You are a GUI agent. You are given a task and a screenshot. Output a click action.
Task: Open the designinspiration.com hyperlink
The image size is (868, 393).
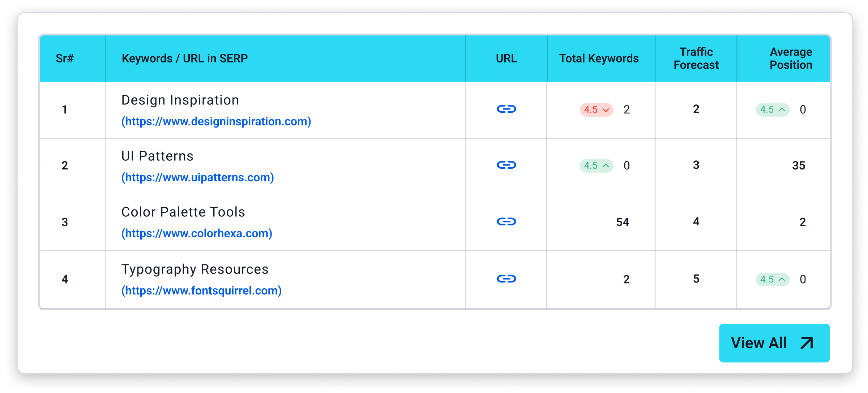[x=215, y=121]
